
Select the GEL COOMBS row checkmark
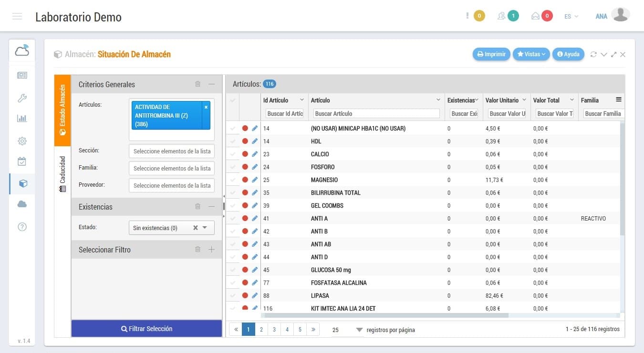(233, 205)
